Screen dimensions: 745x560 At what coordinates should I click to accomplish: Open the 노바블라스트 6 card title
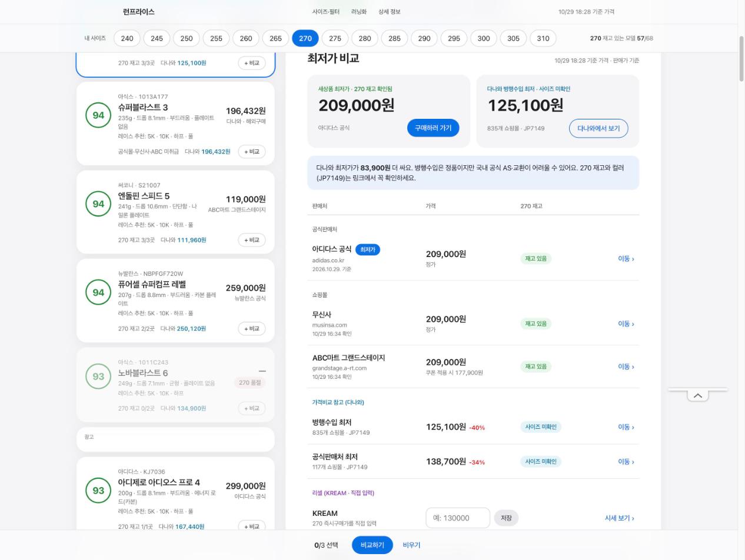pyautogui.click(x=143, y=373)
